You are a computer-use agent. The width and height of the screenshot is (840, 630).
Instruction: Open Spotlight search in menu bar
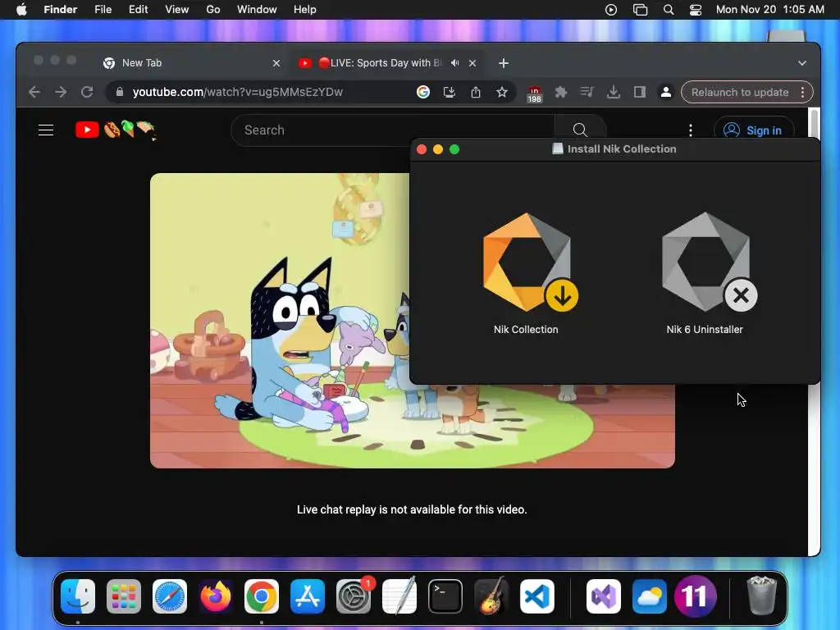[x=669, y=10]
